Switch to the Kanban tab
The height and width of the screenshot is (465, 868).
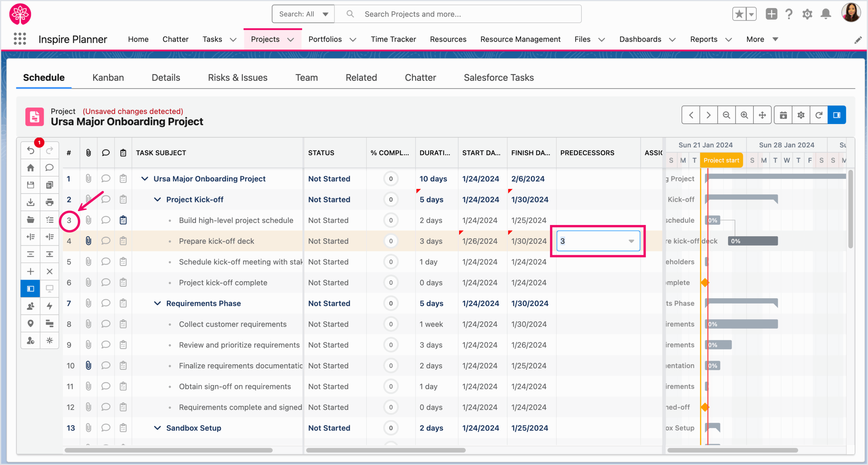pos(108,78)
